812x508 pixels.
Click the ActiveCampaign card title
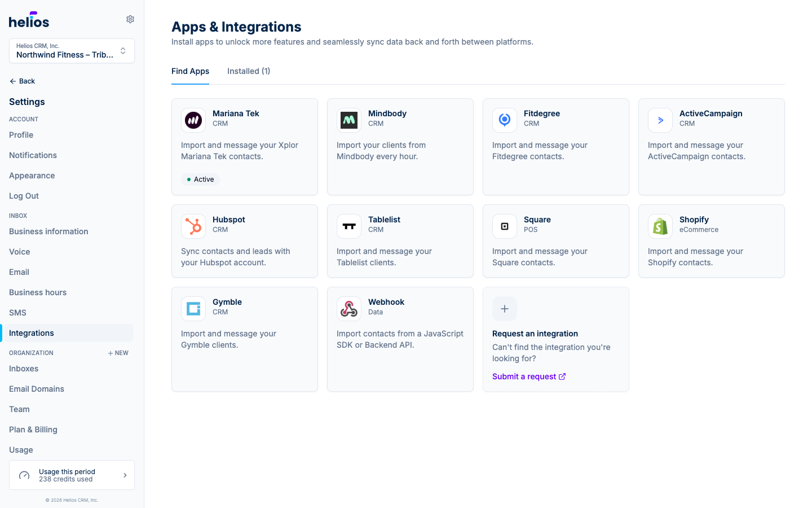[x=711, y=113]
